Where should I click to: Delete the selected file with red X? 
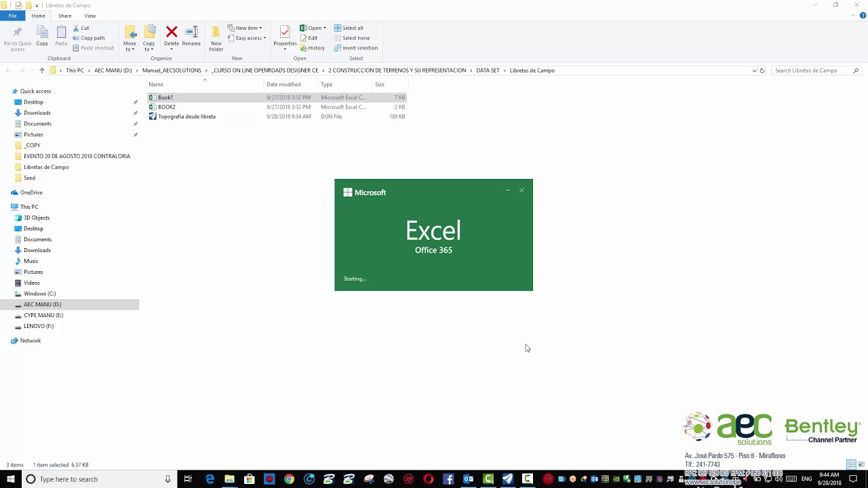click(172, 37)
